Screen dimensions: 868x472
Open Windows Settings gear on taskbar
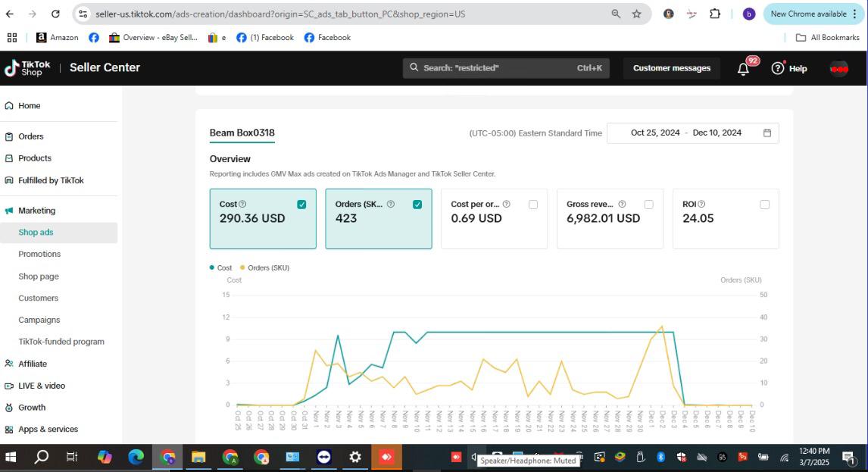point(354,457)
